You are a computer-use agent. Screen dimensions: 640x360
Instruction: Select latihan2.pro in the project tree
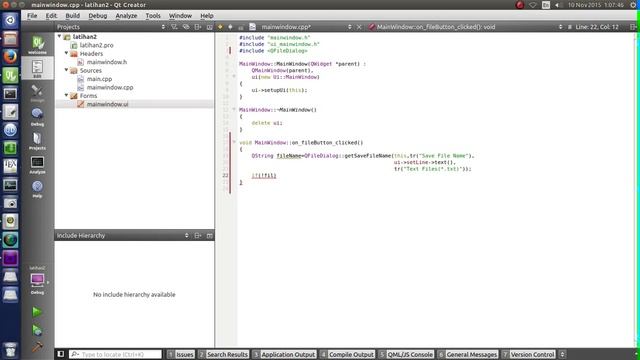[x=96, y=45]
